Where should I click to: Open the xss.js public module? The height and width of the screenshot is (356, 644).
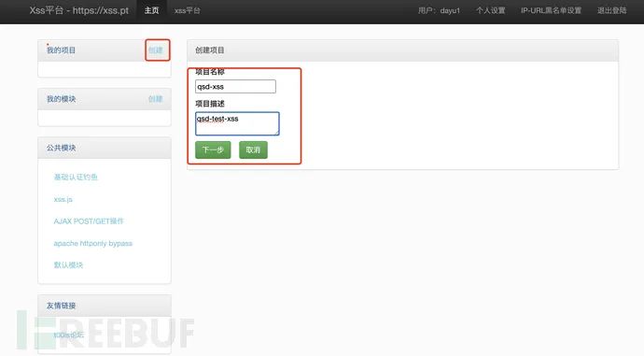tap(63, 199)
